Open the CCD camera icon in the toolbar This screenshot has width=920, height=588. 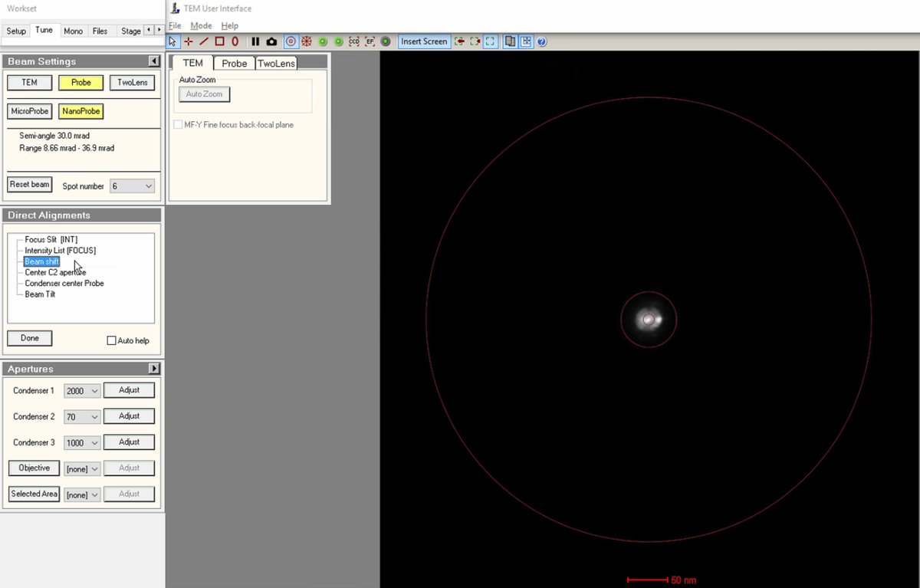coord(354,41)
